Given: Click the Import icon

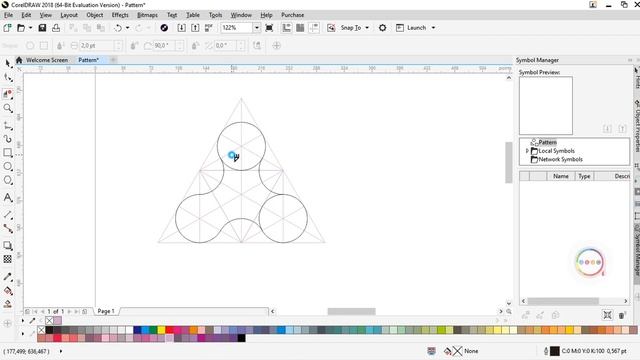Looking at the screenshot, I should [181, 28].
